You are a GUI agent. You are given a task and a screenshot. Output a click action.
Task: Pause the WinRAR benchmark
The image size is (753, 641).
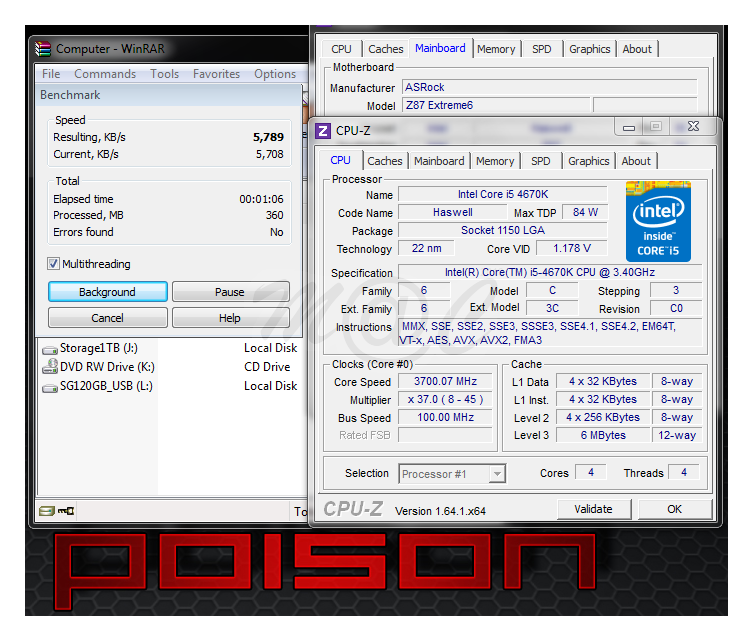tap(230, 292)
